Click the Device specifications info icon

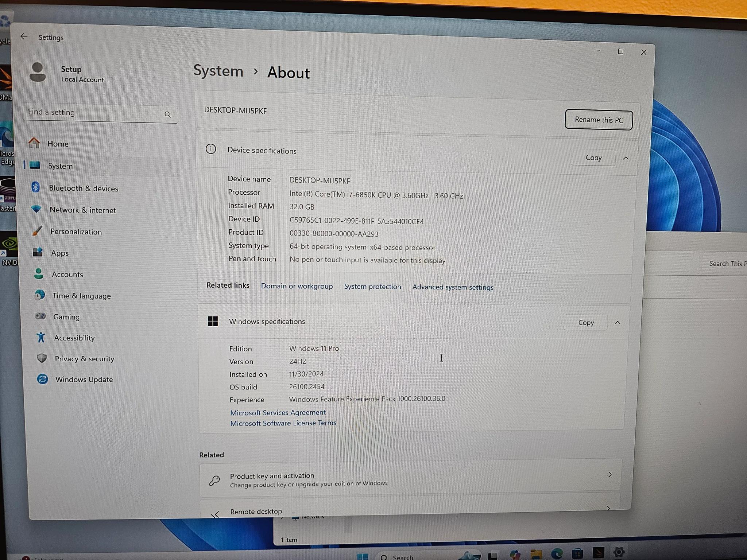211,149
